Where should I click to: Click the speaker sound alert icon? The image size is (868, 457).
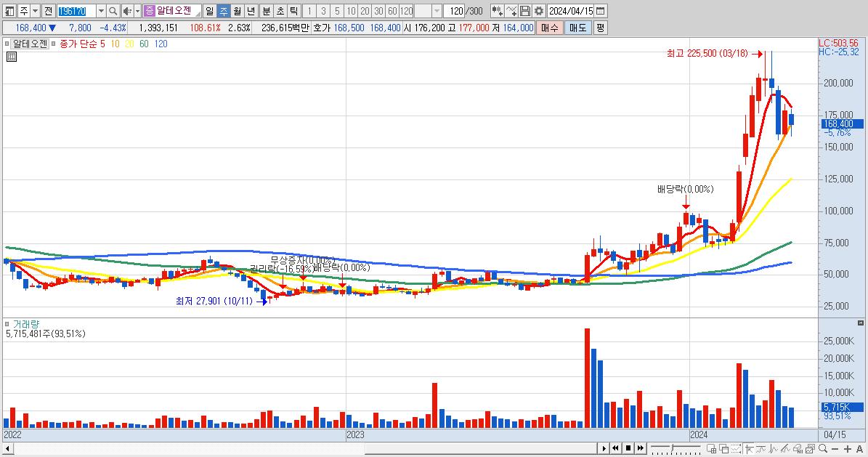(x=127, y=10)
